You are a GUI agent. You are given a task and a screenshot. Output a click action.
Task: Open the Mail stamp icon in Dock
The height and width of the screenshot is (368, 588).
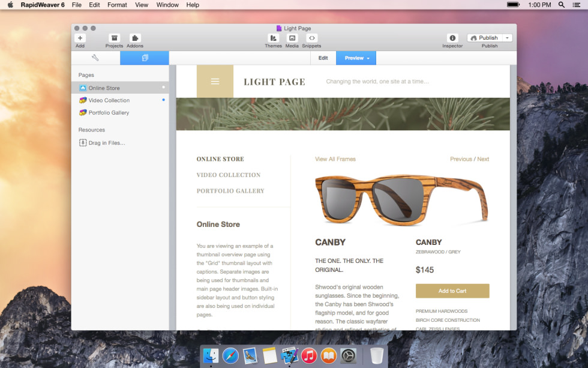click(250, 355)
